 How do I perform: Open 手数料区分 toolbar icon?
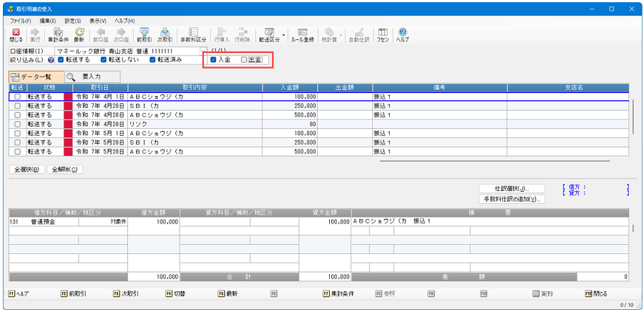193,35
